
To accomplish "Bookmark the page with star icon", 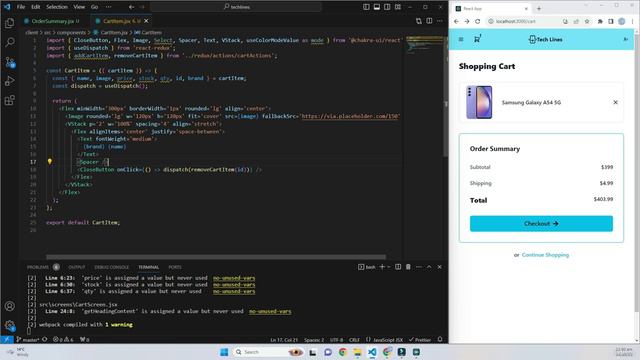I will tap(587, 21).
